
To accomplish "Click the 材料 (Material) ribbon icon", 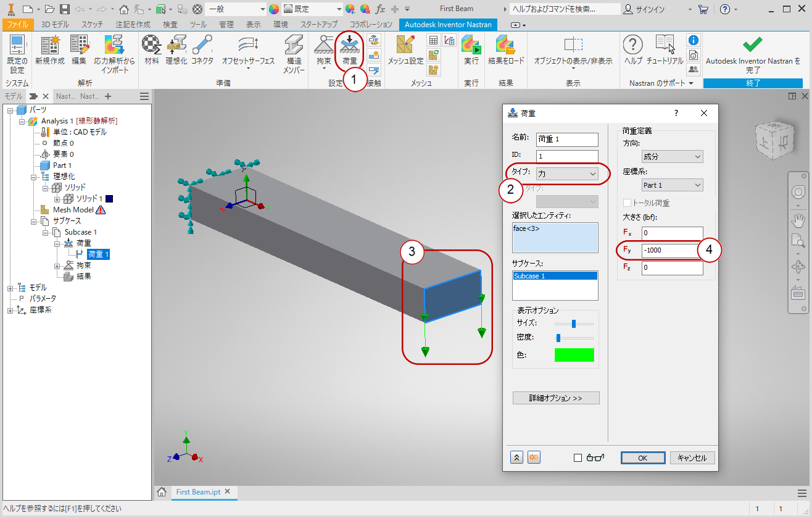I will [x=151, y=49].
